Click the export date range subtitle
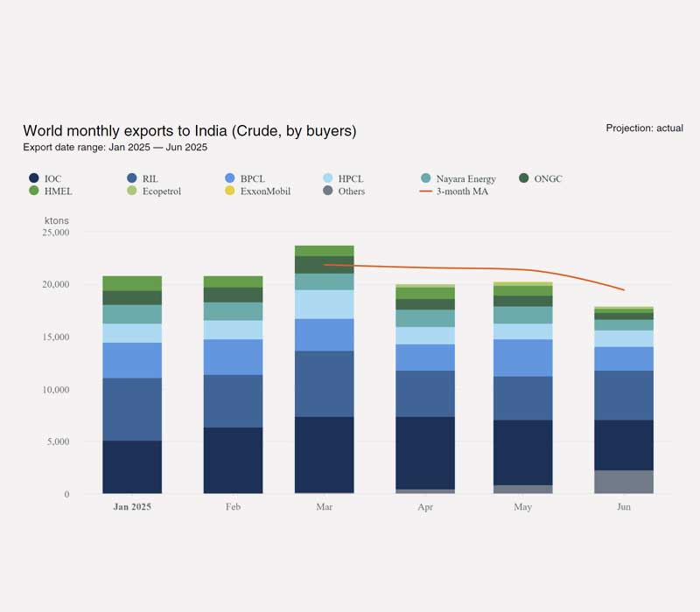 (x=115, y=148)
